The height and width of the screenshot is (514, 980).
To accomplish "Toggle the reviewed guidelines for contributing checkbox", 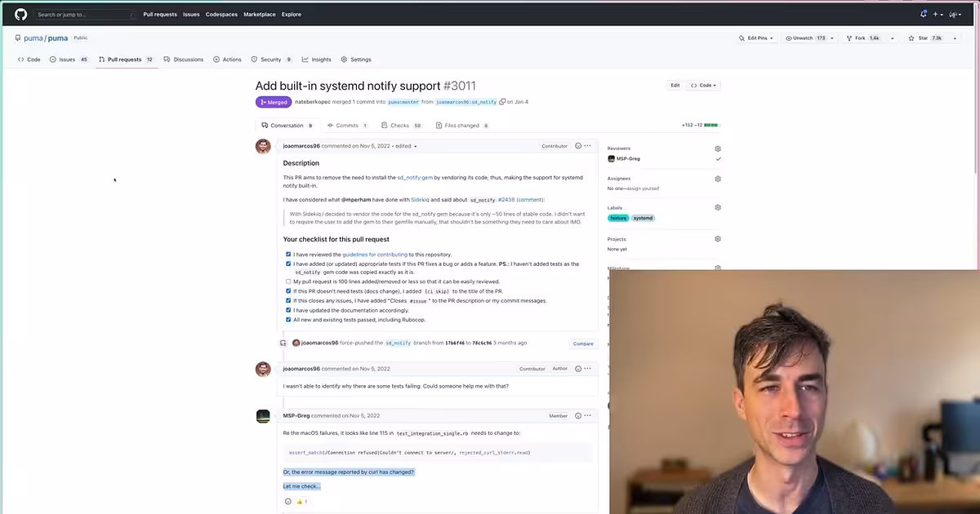I will 288,255.
